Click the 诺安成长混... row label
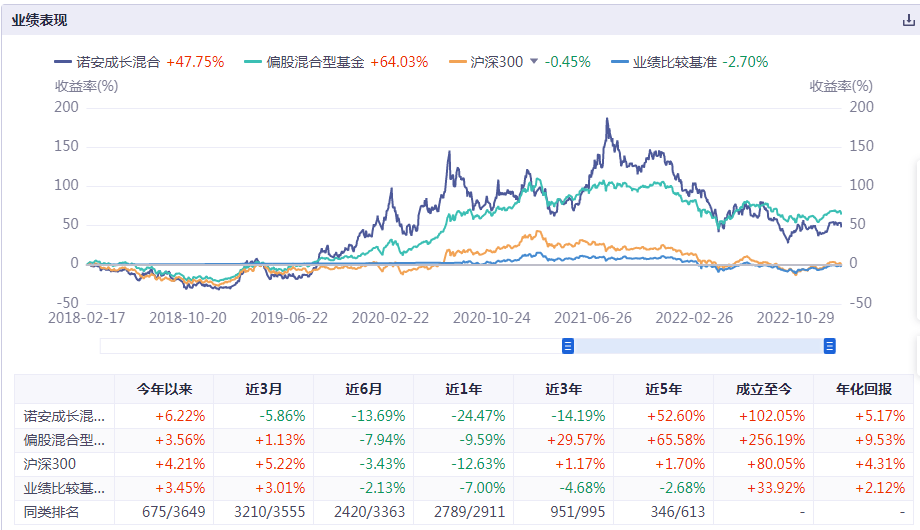 (x=64, y=415)
